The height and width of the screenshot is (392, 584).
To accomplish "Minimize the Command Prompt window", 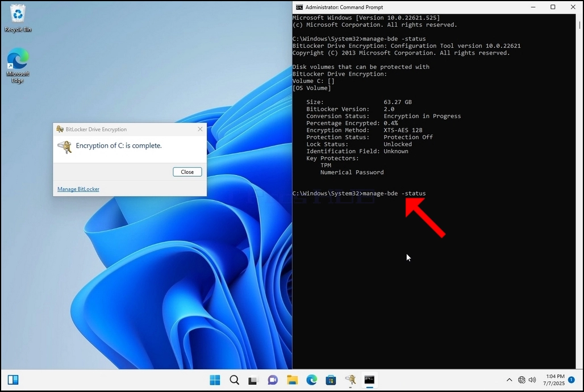I will (533, 7).
